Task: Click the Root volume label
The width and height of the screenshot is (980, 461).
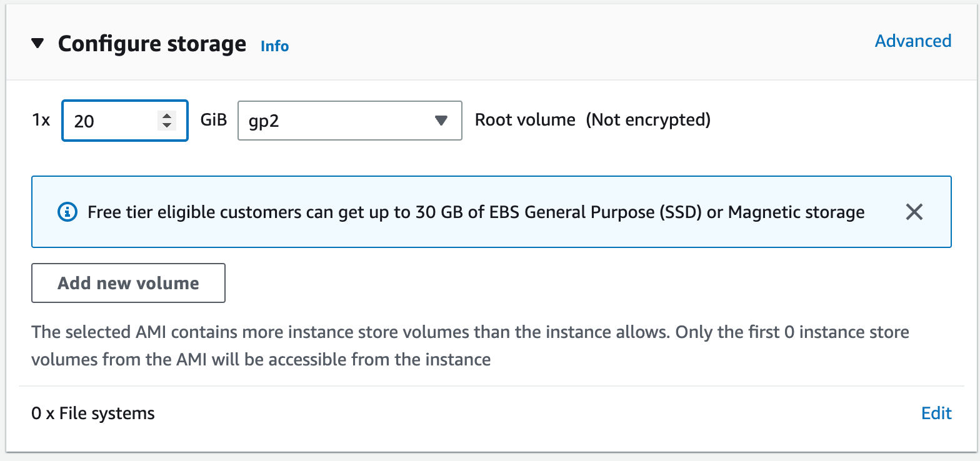Action: click(x=525, y=120)
